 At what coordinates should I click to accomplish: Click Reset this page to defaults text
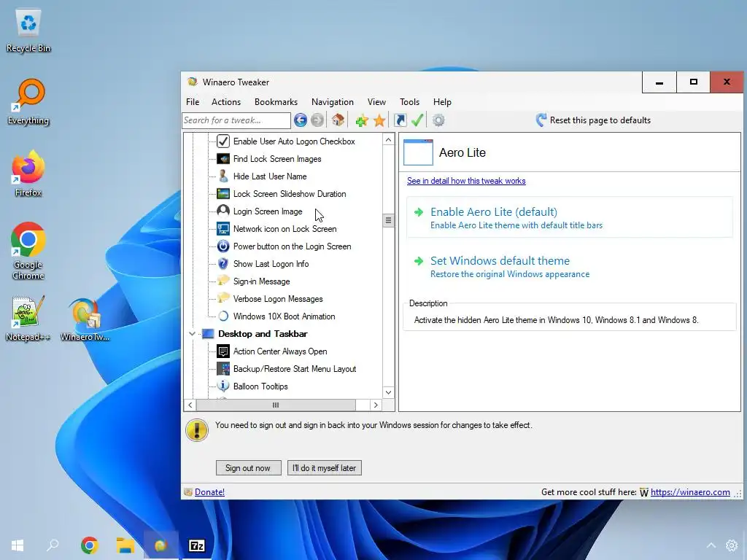point(600,120)
